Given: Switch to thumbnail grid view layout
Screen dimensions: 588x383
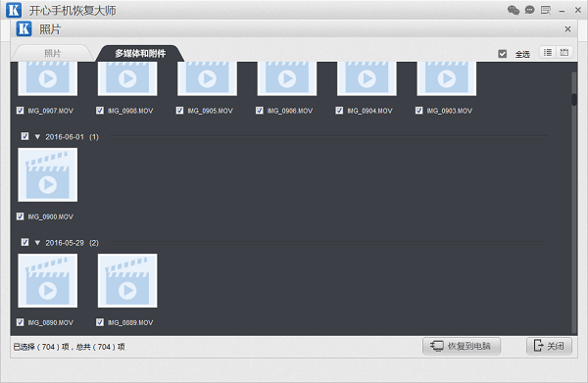Looking at the screenshot, I should (x=564, y=53).
